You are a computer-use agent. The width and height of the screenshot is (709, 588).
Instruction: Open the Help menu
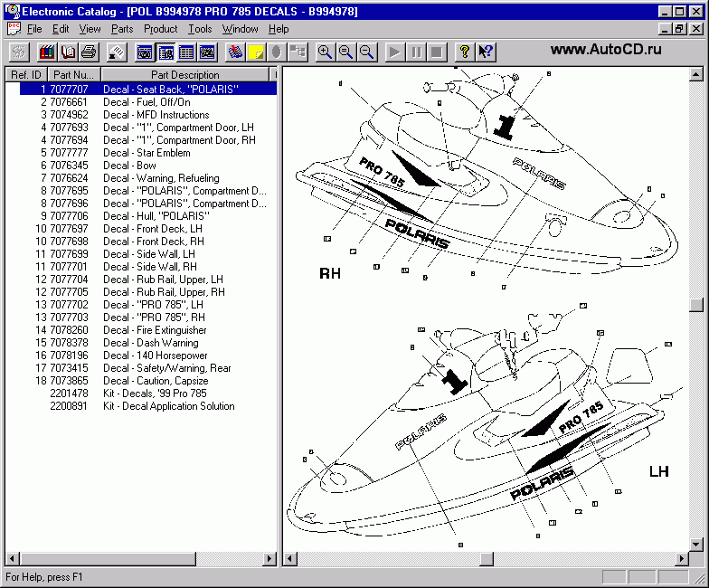(279, 29)
